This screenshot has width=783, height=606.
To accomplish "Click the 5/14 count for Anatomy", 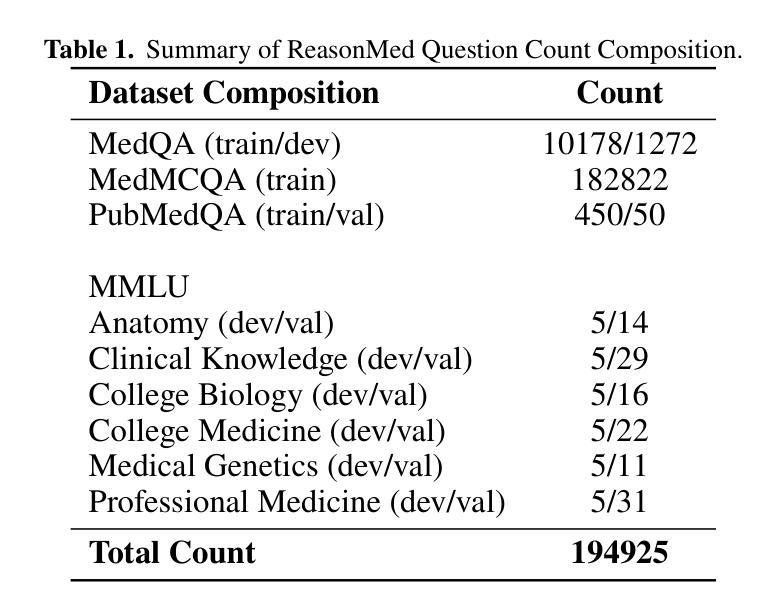I will [619, 323].
